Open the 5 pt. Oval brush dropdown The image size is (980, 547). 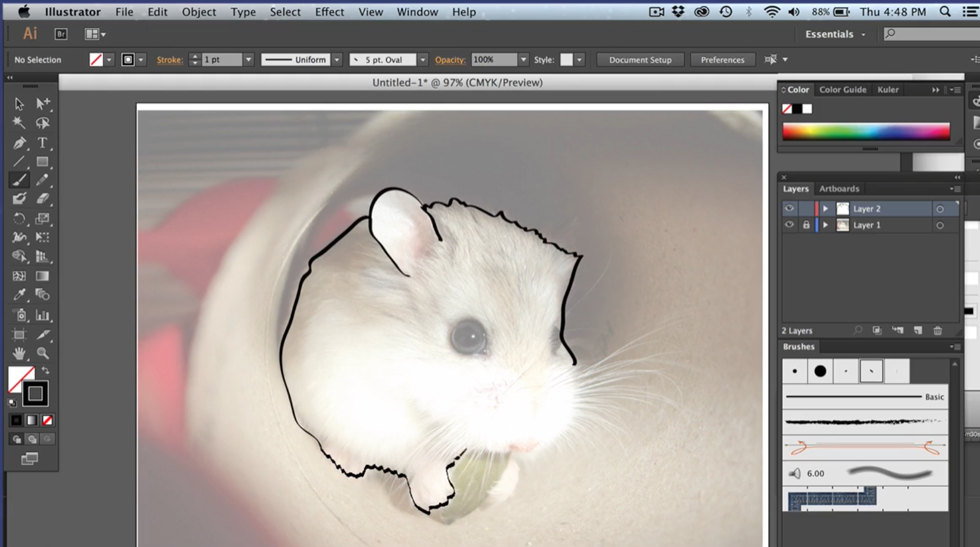(x=423, y=60)
